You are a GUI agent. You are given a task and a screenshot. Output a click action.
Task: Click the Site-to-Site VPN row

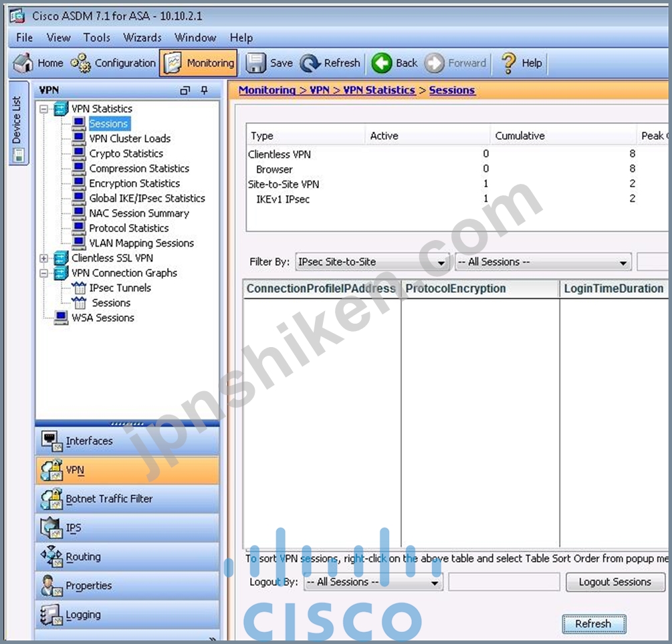[457, 185]
